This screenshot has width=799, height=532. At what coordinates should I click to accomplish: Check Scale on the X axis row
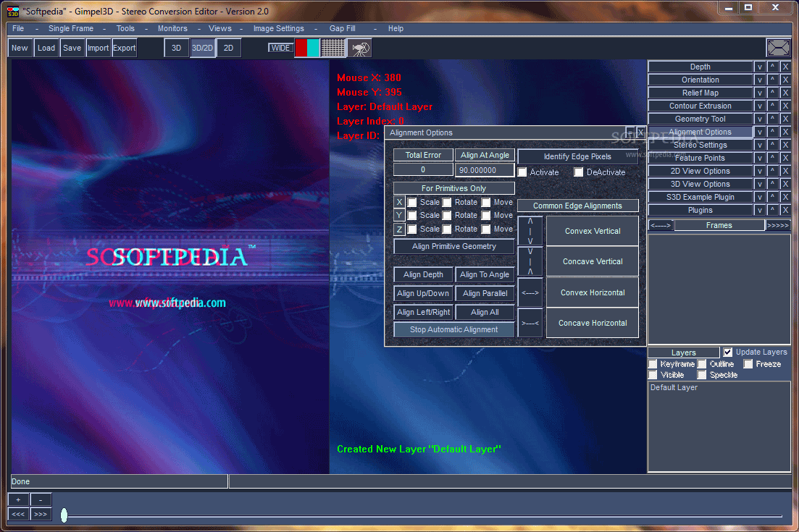pos(412,202)
